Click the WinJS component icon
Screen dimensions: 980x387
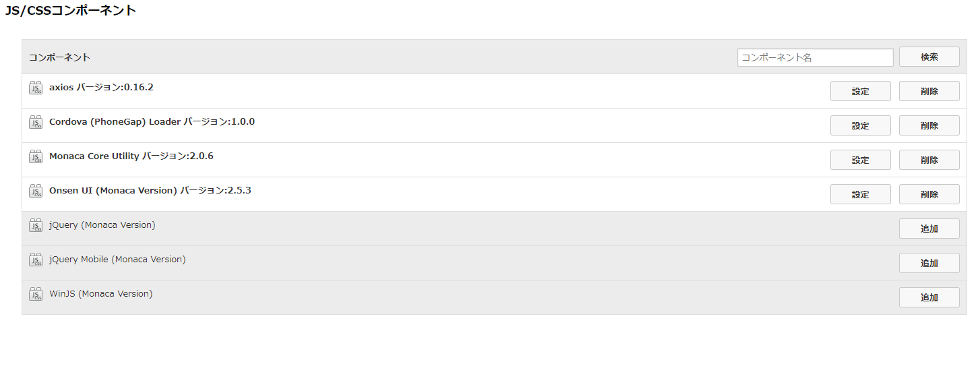[36, 294]
